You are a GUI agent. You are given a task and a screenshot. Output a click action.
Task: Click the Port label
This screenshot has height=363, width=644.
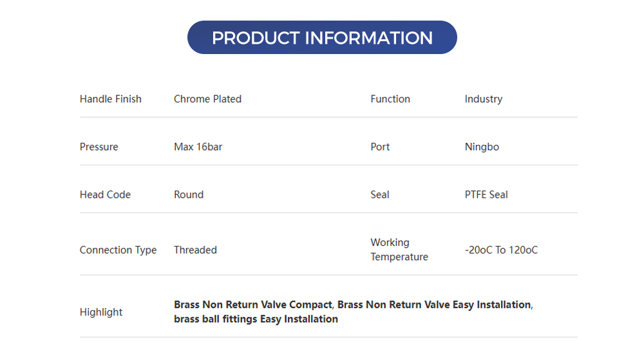click(380, 147)
